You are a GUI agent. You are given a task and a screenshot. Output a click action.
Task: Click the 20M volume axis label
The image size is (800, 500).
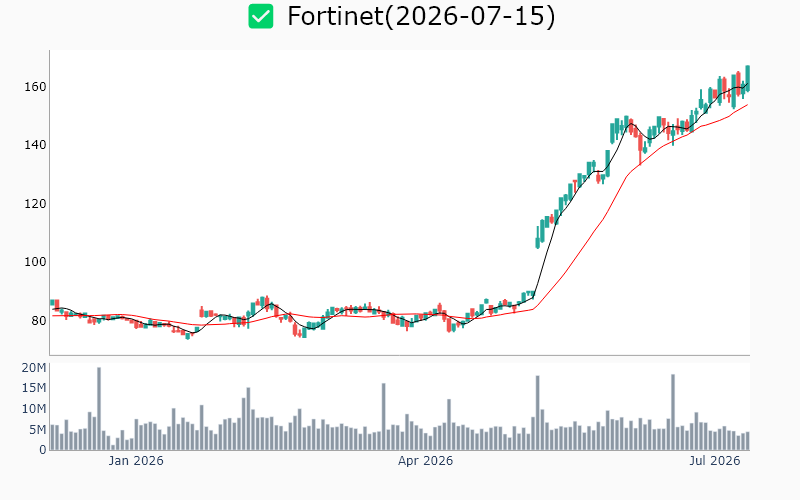pyautogui.click(x=34, y=368)
